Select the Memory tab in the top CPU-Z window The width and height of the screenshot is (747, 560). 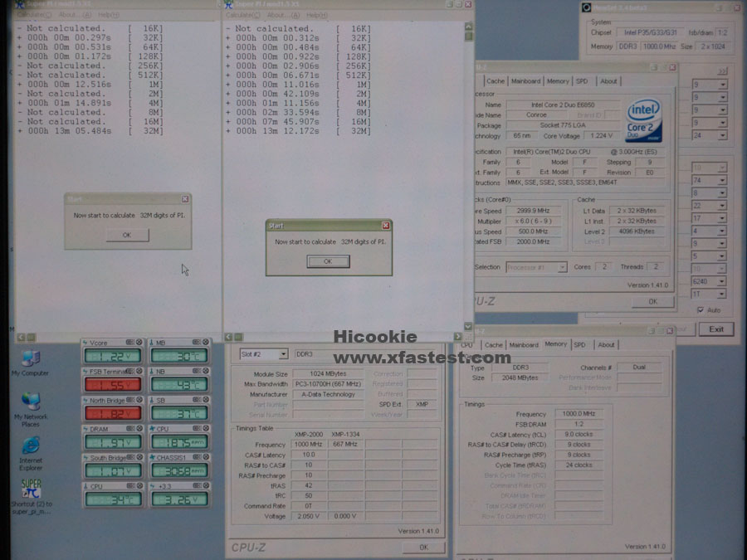[x=558, y=81]
